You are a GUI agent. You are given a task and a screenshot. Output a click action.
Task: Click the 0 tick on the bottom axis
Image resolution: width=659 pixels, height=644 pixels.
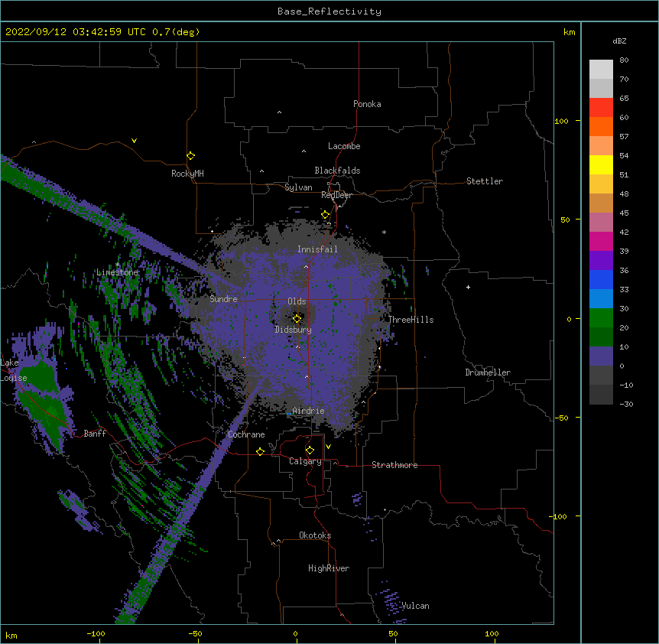click(x=295, y=633)
